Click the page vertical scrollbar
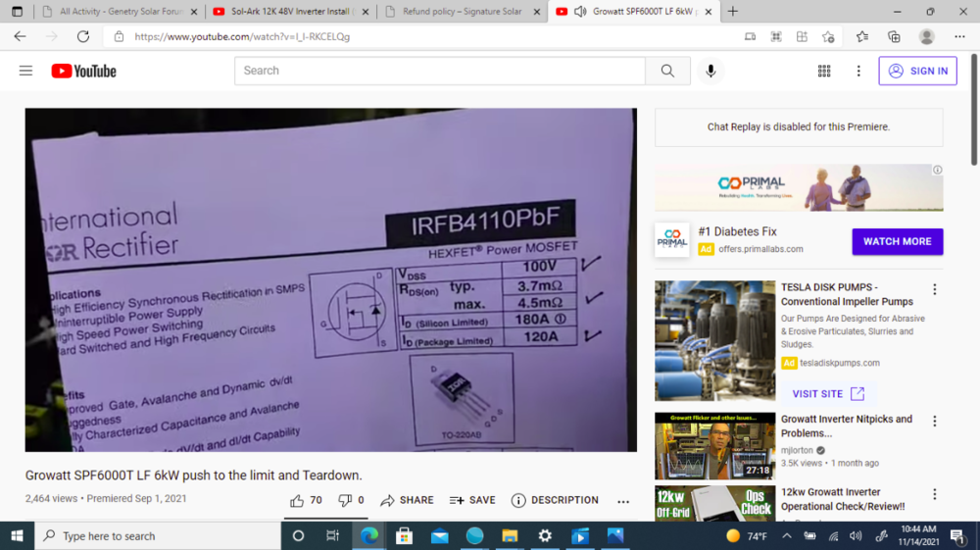This screenshot has width=980, height=550. click(x=974, y=110)
